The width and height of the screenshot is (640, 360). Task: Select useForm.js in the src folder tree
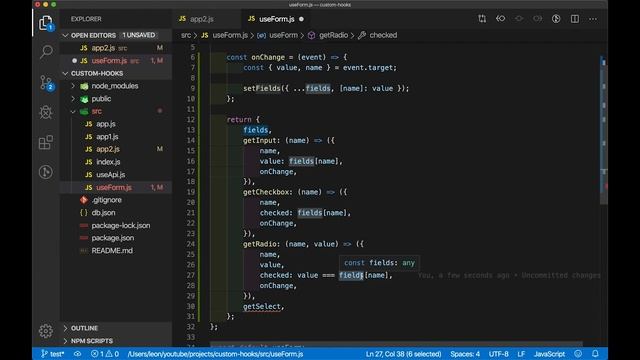point(116,187)
